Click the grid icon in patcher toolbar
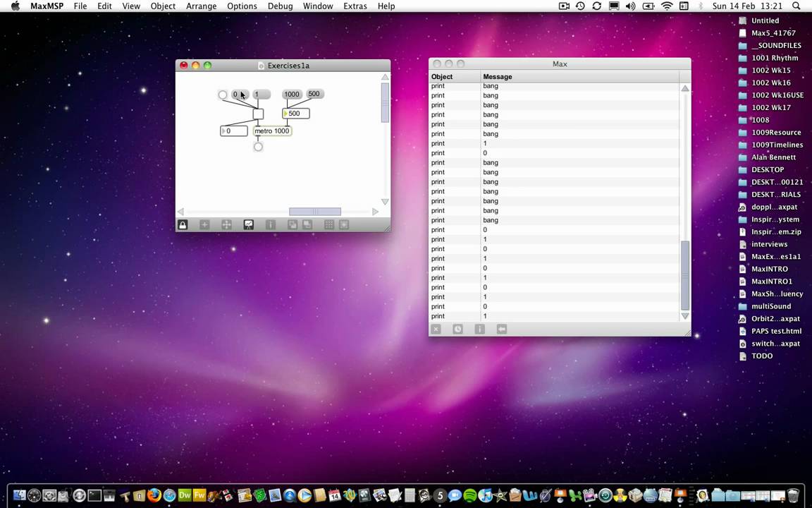The height and width of the screenshot is (508, 812). tap(329, 225)
